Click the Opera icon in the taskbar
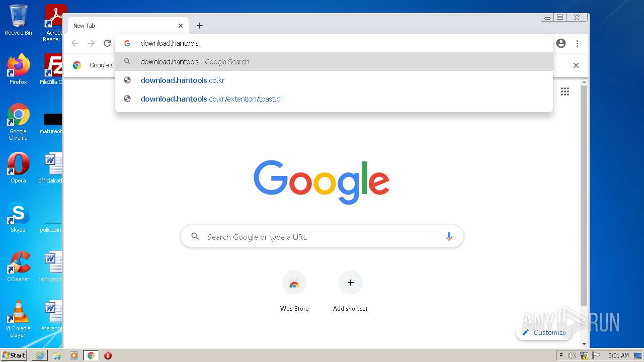The width and height of the screenshot is (644, 362). (x=108, y=355)
